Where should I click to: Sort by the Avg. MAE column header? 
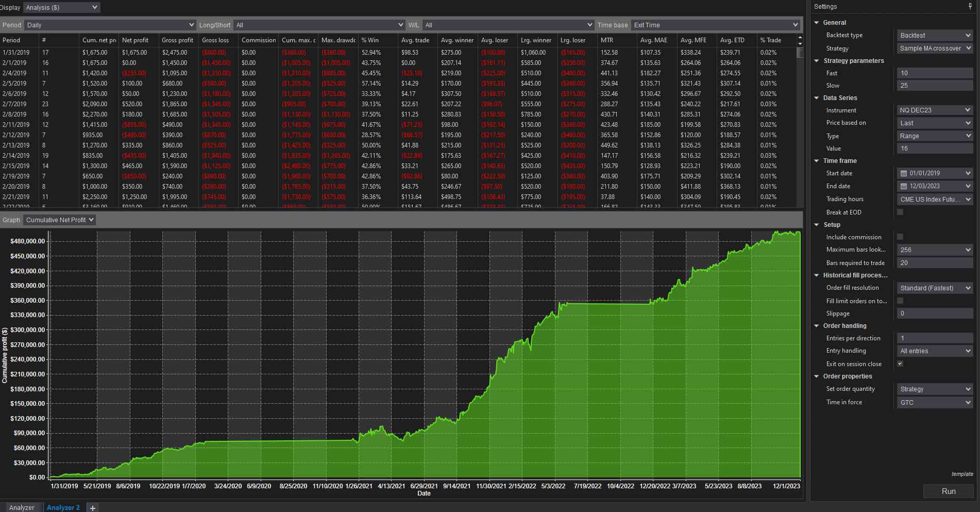pos(657,40)
